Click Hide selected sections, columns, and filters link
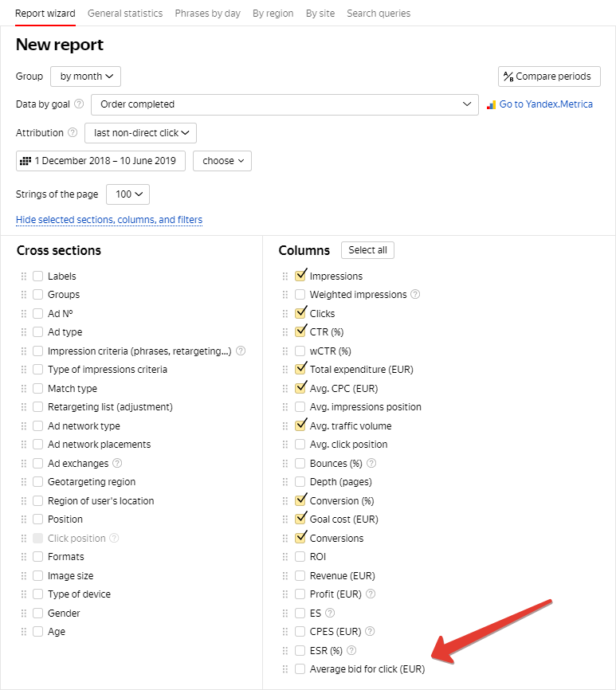 [x=109, y=220]
